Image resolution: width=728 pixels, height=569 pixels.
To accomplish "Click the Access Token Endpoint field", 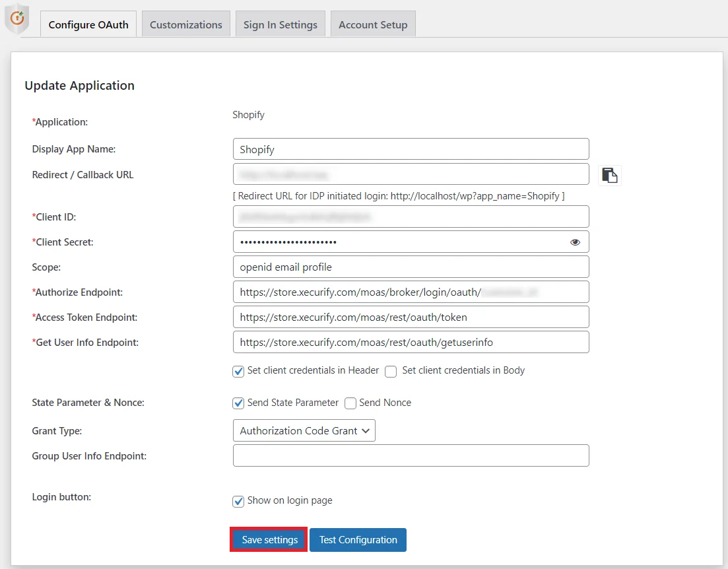I will (411, 317).
